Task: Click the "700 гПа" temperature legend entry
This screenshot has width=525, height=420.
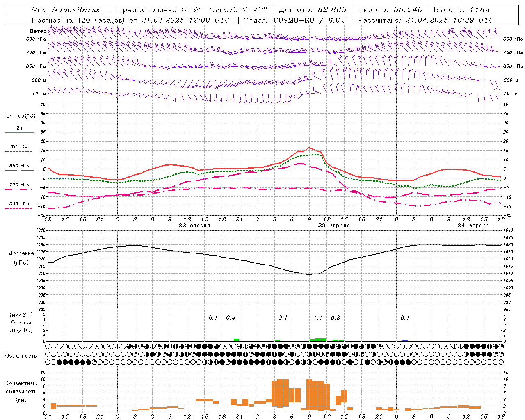Action: pos(19,185)
